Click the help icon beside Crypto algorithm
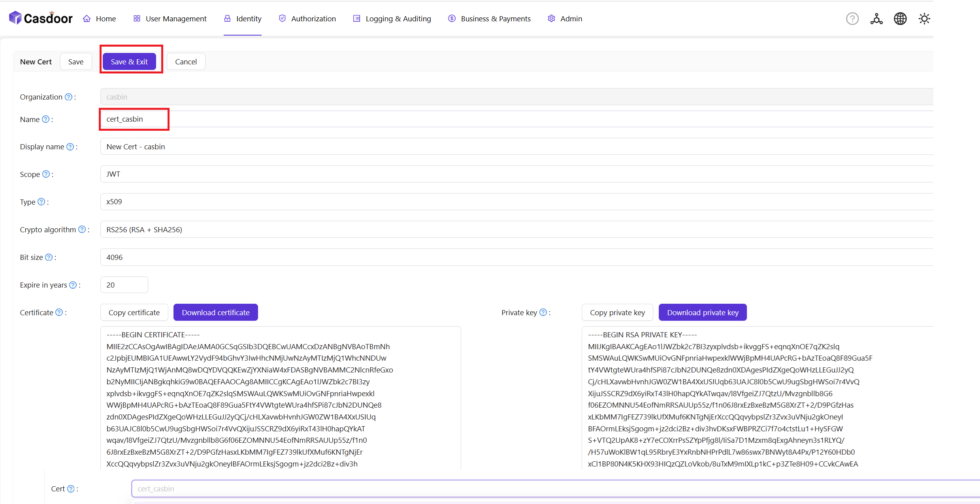Screen dimensions: 980x504 click(x=82, y=229)
